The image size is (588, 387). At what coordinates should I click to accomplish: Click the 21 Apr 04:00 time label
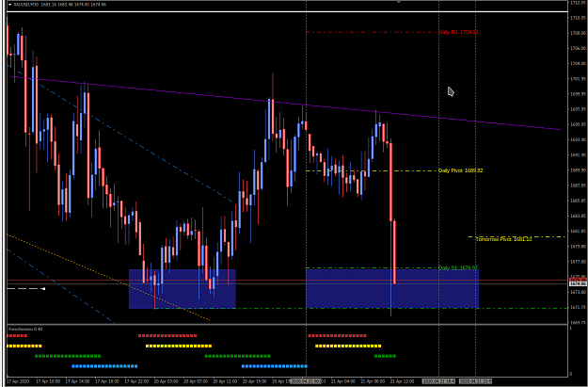pos(344,381)
